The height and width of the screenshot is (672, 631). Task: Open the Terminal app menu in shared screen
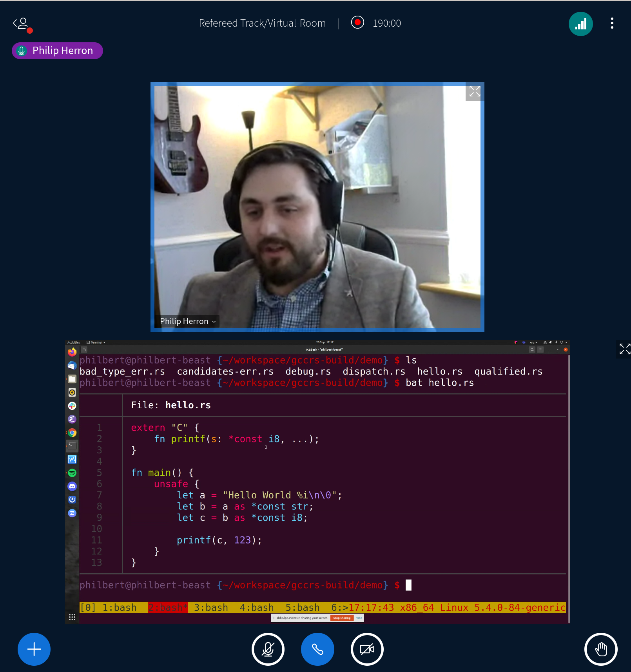[x=96, y=342]
